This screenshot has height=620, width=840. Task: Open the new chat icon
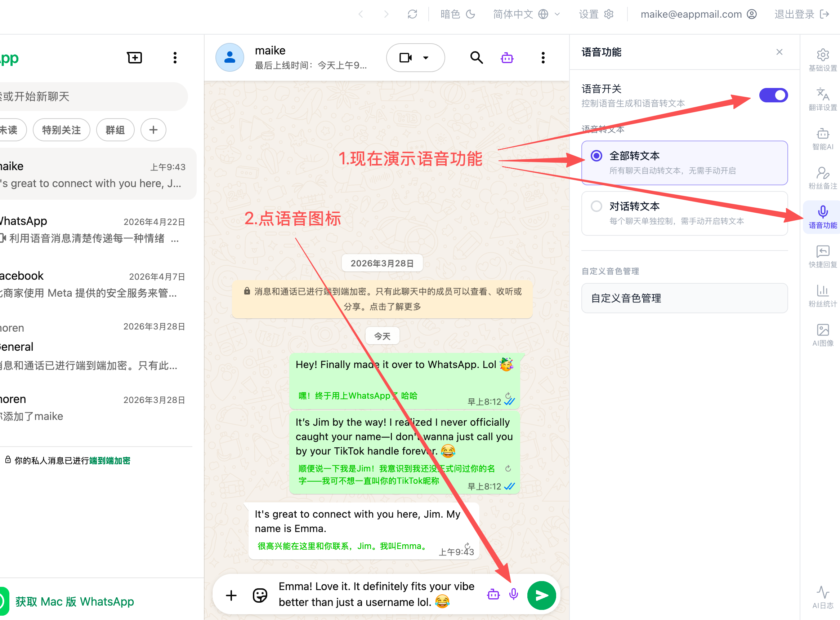click(x=134, y=57)
